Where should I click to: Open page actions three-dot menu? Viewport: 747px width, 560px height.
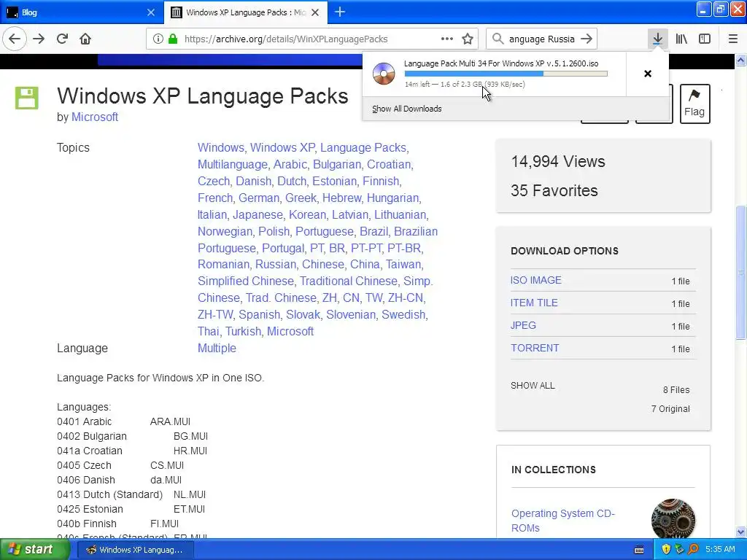click(447, 39)
